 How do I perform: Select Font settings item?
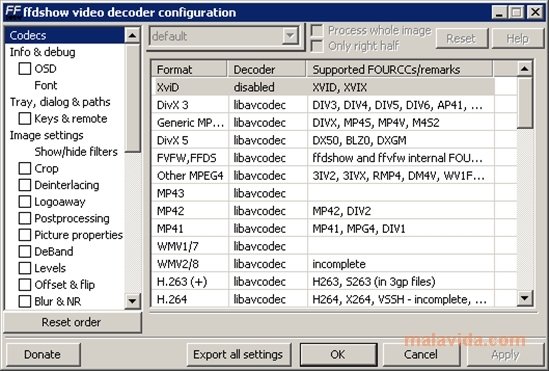46,85
